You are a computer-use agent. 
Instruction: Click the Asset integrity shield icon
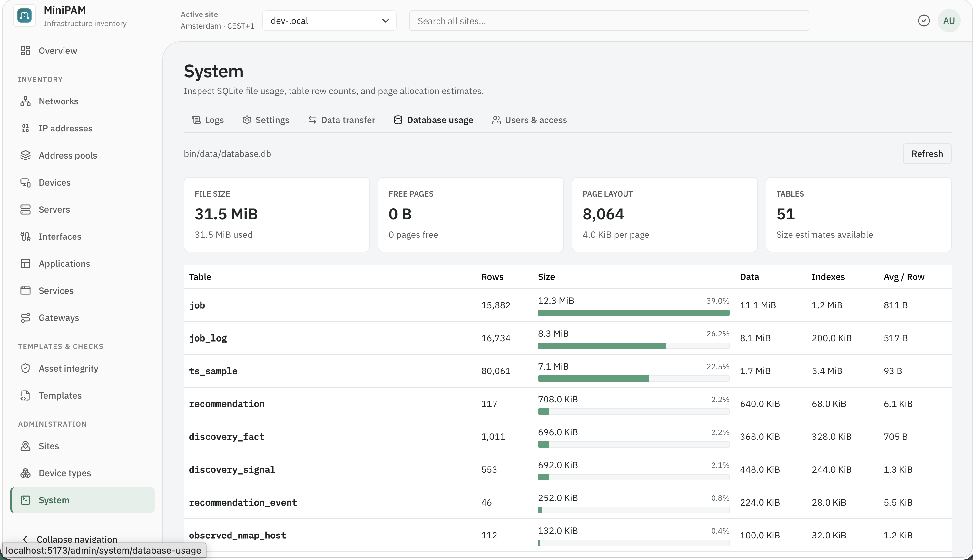(25, 369)
